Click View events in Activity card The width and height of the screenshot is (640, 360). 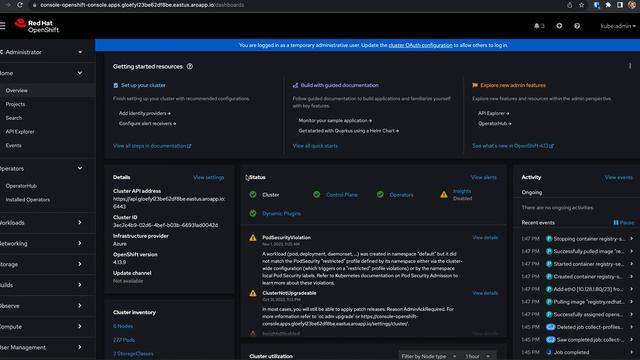click(x=619, y=177)
